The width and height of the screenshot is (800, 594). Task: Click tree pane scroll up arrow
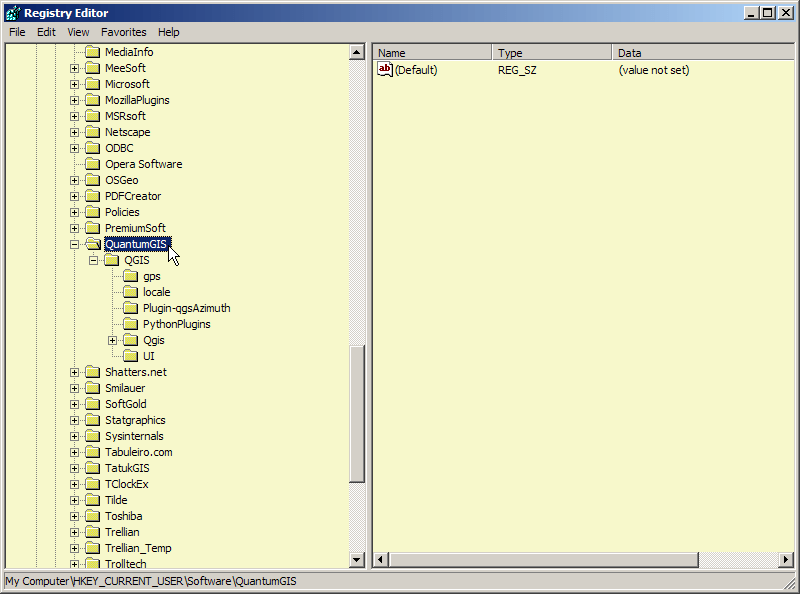click(x=357, y=52)
